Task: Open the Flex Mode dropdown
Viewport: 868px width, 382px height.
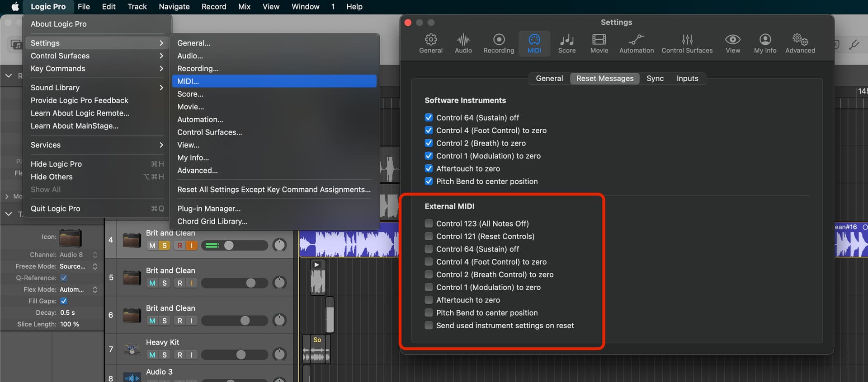Action: pos(79,289)
